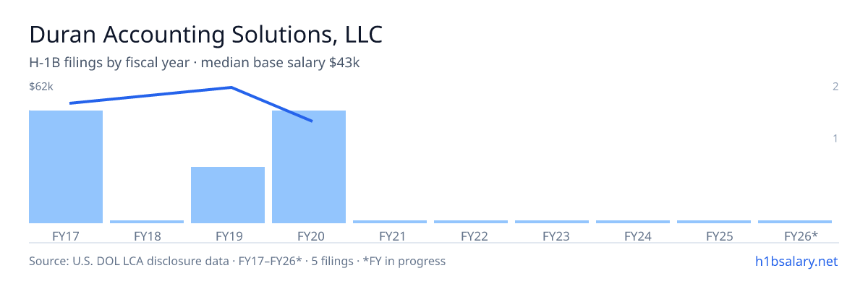Click the FY19 filings bar
This screenshot has height=289, width=868.
[x=228, y=195]
